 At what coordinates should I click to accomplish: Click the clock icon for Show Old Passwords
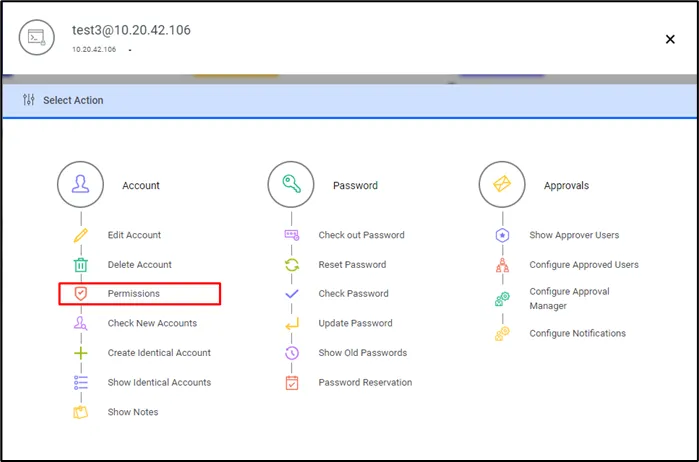pos(292,353)
